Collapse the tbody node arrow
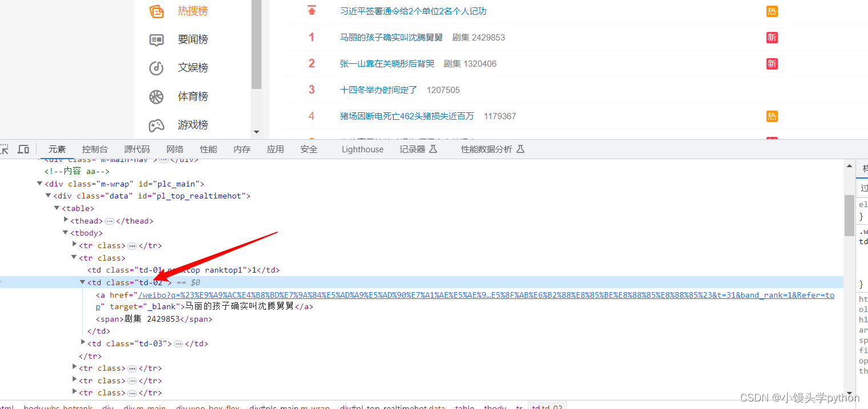The height and width of the screenshot is (409, 868). 66,233
